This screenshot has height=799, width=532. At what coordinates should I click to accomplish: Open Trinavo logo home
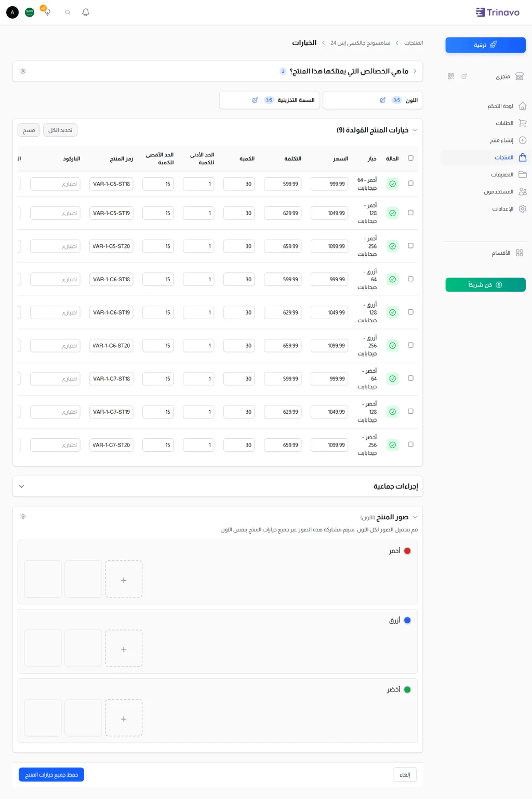click(497, 12)
